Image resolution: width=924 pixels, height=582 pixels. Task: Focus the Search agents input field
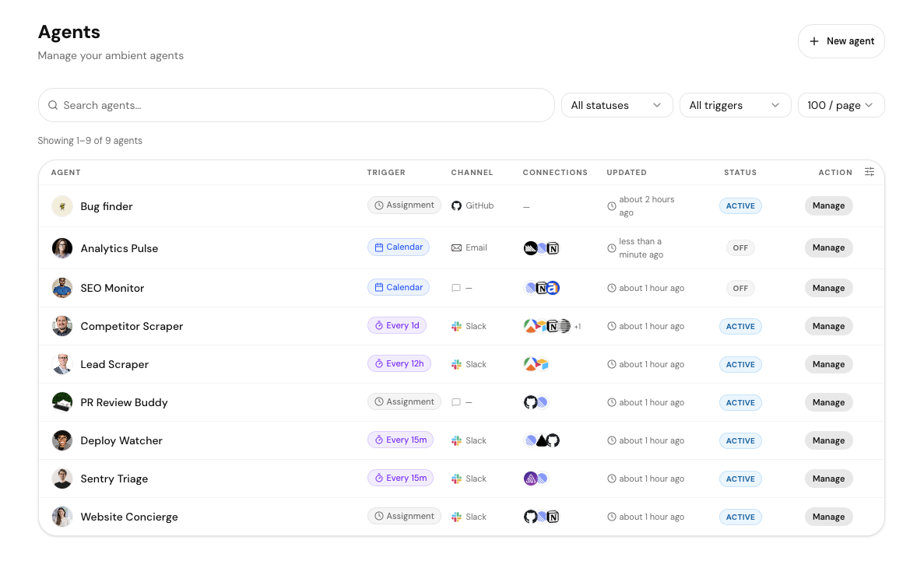pos(304,105)
